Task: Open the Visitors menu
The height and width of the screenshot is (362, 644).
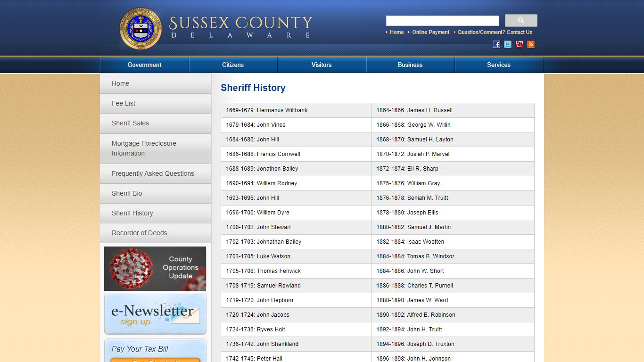Action: (x=322, y=65)
